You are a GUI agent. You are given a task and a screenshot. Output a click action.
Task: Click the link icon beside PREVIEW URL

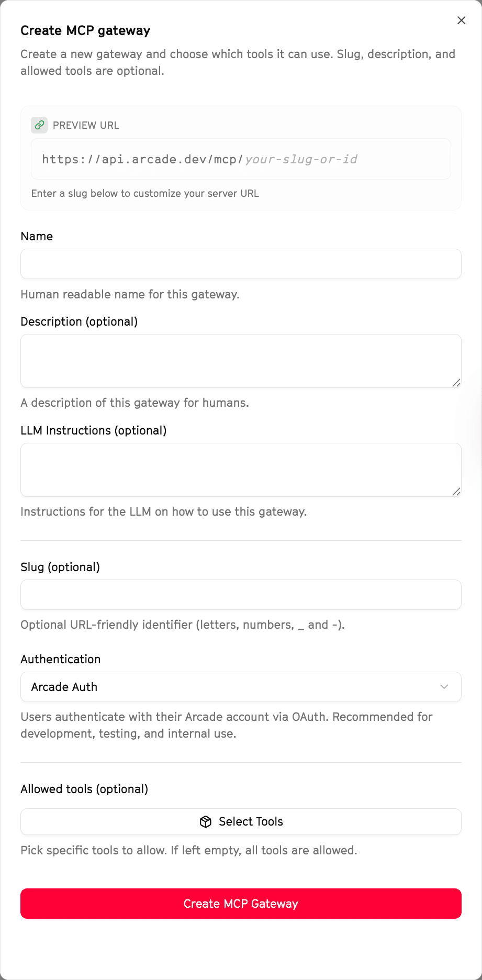click(x=39, y=125)
